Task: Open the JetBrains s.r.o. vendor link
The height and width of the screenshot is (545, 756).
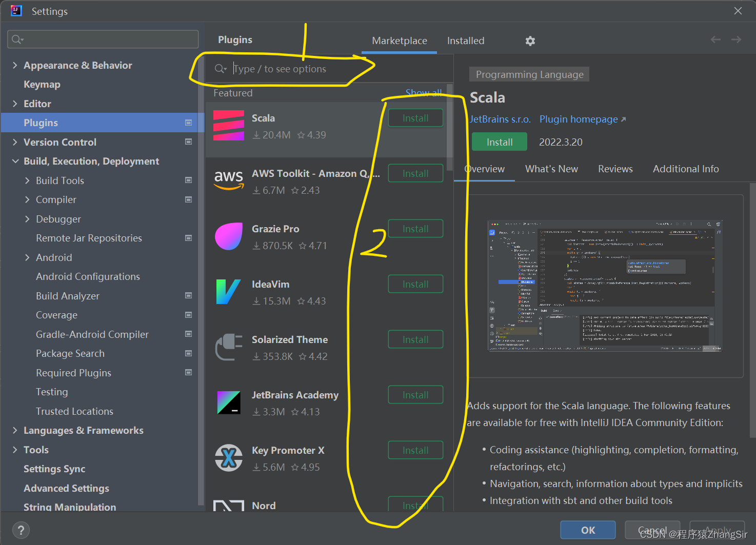Action: (500, 119)
